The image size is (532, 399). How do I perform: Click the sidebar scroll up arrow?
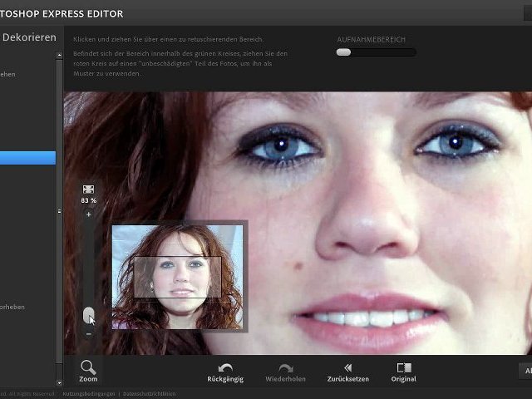pyautogui.click(x=59, y=56)
